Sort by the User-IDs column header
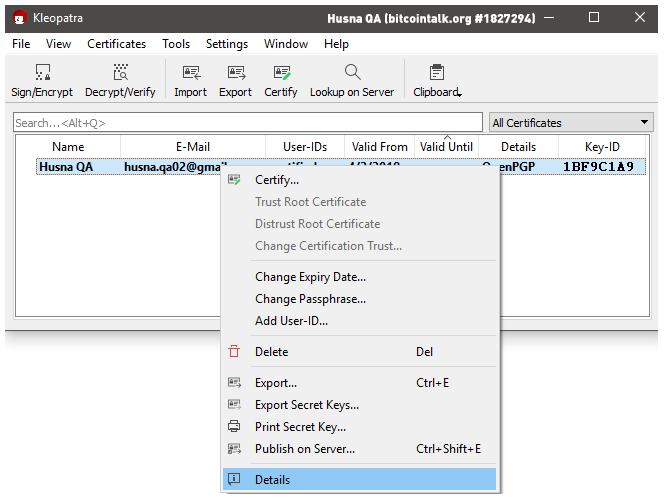The image size is (664, 500). click(305, 147)
